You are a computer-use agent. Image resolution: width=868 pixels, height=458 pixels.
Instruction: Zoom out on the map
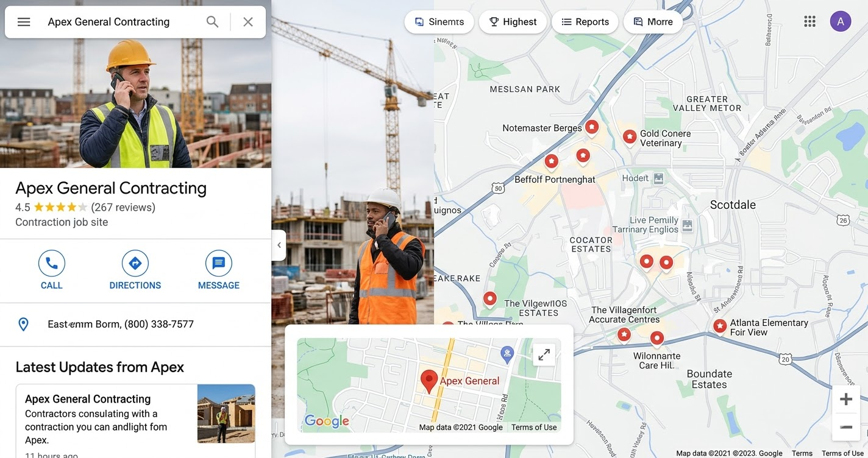tap(846, 428)
